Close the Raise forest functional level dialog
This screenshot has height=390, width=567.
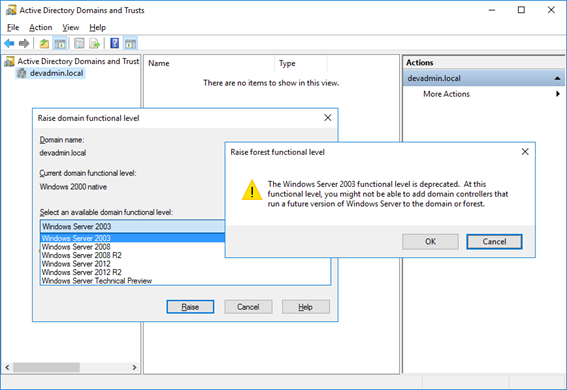click(x=525, y=152)
